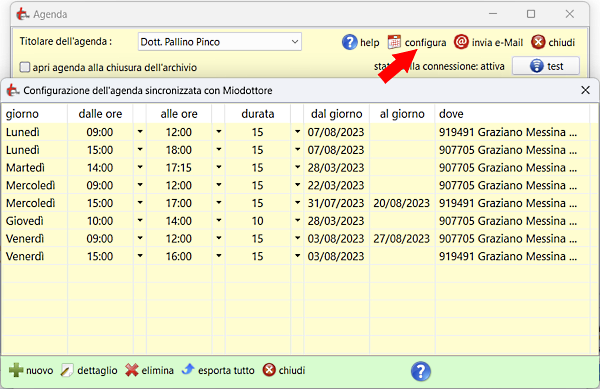This screenshot has height=389, width=600.
Task: Open durata dropdown for first Lunedì row
Action: click(x=297, y=132)
